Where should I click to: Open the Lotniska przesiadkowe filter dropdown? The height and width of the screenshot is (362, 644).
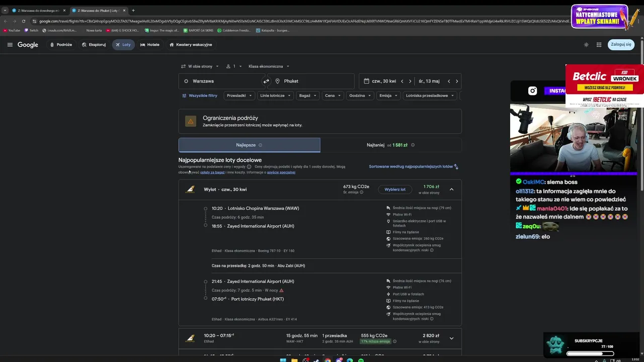click(430, 96)
